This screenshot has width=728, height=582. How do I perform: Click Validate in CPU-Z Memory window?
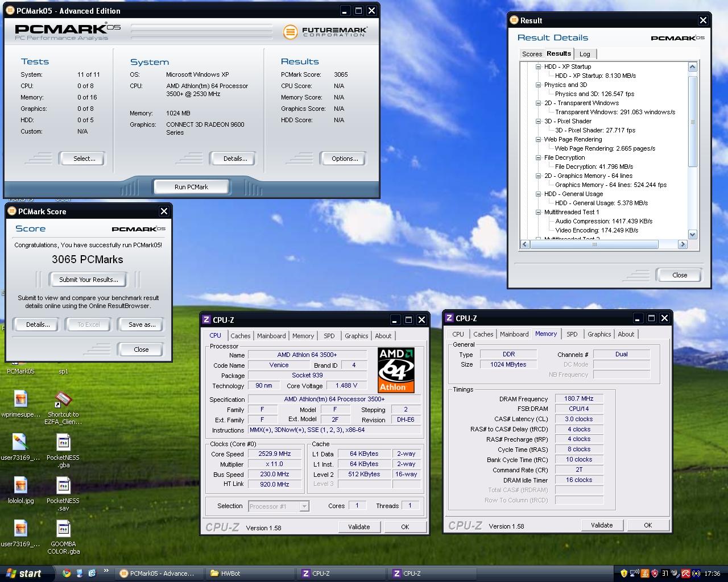[x=601, y=525]
